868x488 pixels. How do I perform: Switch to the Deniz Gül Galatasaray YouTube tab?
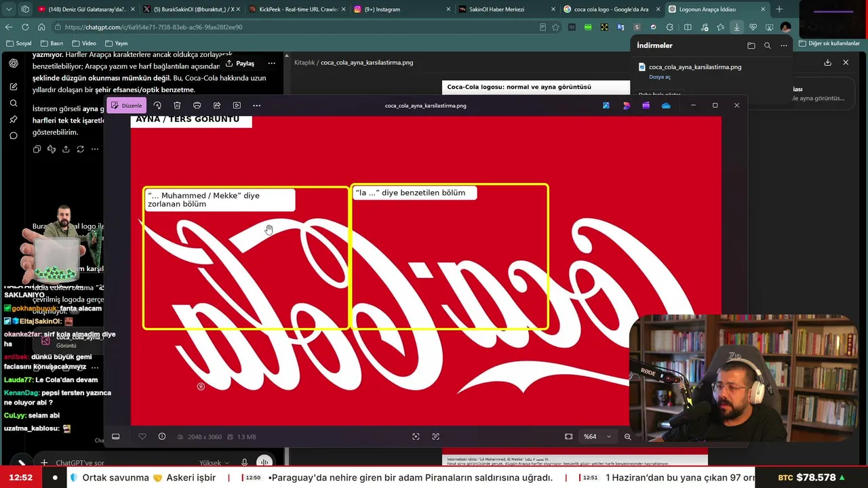coord(85,9)
